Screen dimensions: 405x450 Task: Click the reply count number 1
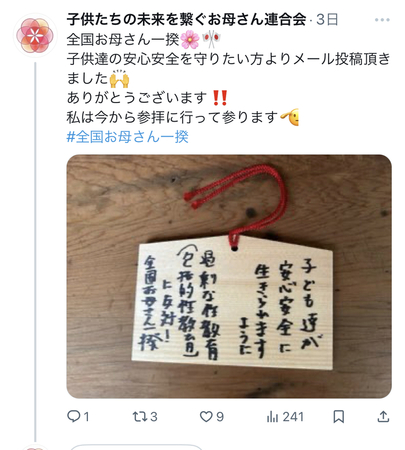(x=86, y=417)
